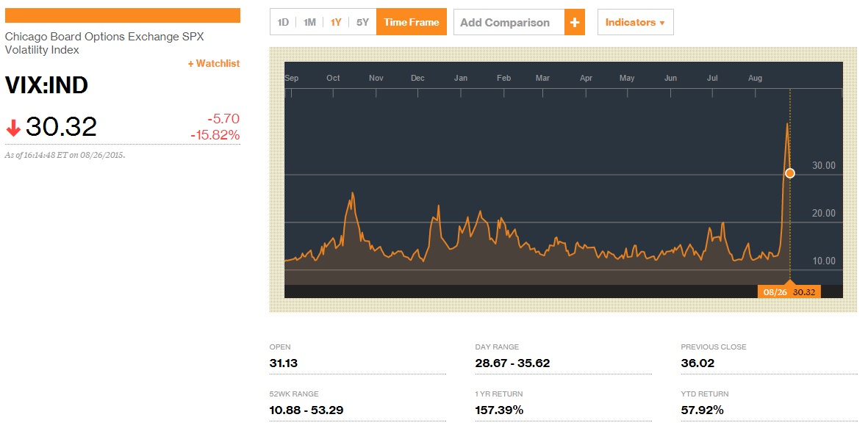This screenshot has height=442, width=868.
Task: Click the Jan label on chart axis
Action: (x=461, y=78)
